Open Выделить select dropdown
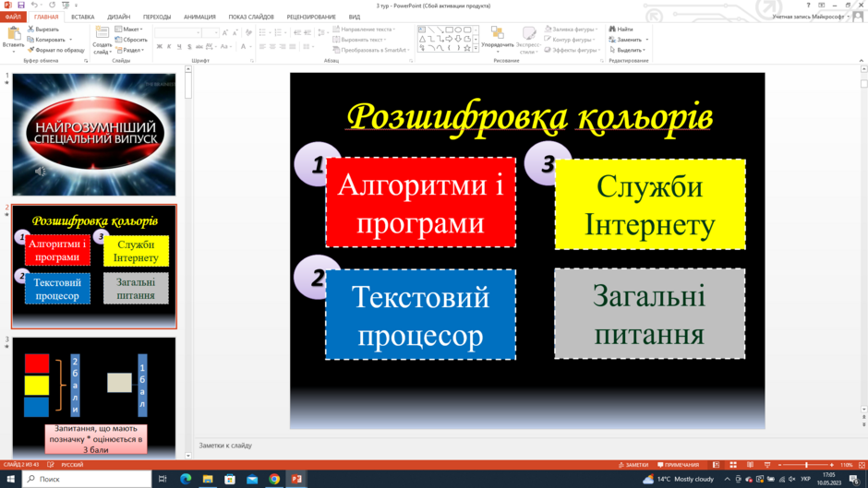The width and height of the screenshot is (868, 488). tap(627, 50)
